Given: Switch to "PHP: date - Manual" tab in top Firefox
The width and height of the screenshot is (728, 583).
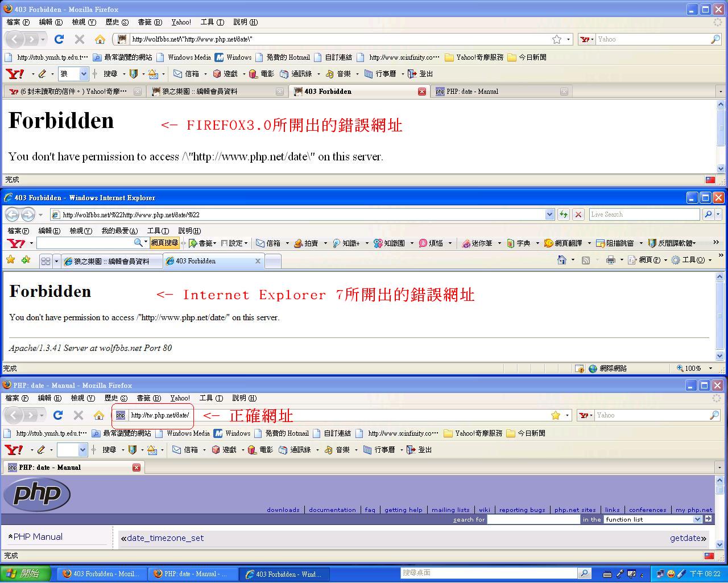Looking at the screenshot, I should (x=472, y=92).
